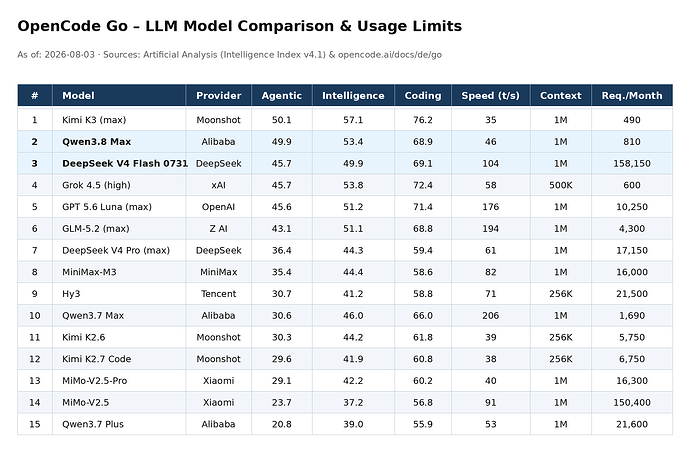The height and width of the screenshot is (451, 690).
Task: Click the 17,150 requests per month value
Action: click(x=631, y=250)
